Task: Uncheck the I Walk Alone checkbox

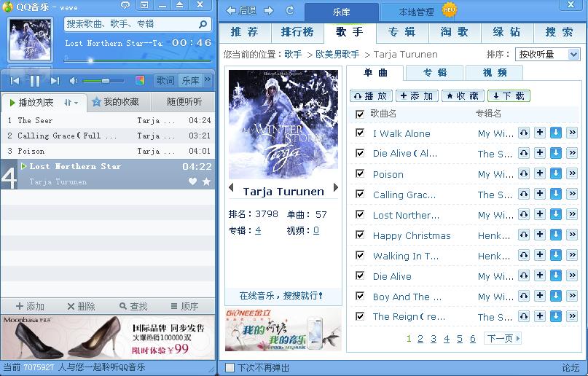Action: click(x=360, y=133)
